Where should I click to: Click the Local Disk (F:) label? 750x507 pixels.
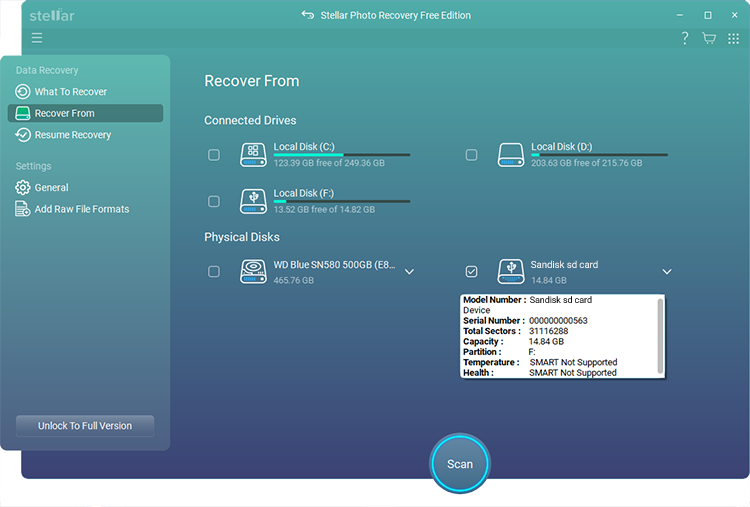click(304, 193)
